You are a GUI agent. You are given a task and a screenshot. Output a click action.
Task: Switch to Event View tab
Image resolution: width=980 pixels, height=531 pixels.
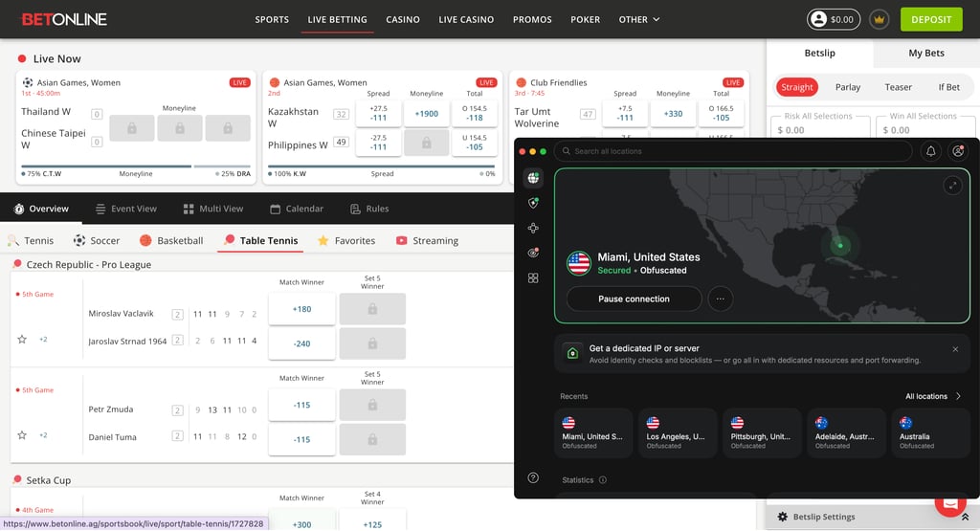point(125,209)
